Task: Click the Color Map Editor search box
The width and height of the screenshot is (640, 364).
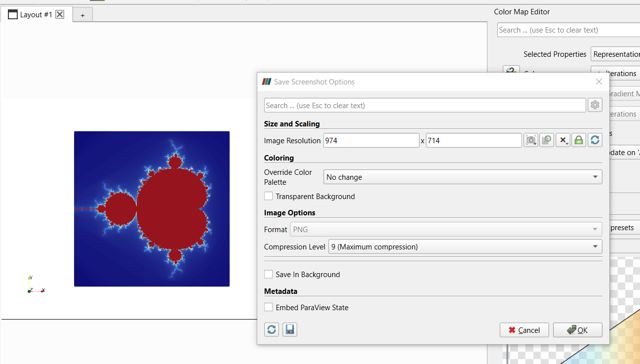Action: click(x=568, y=30)
